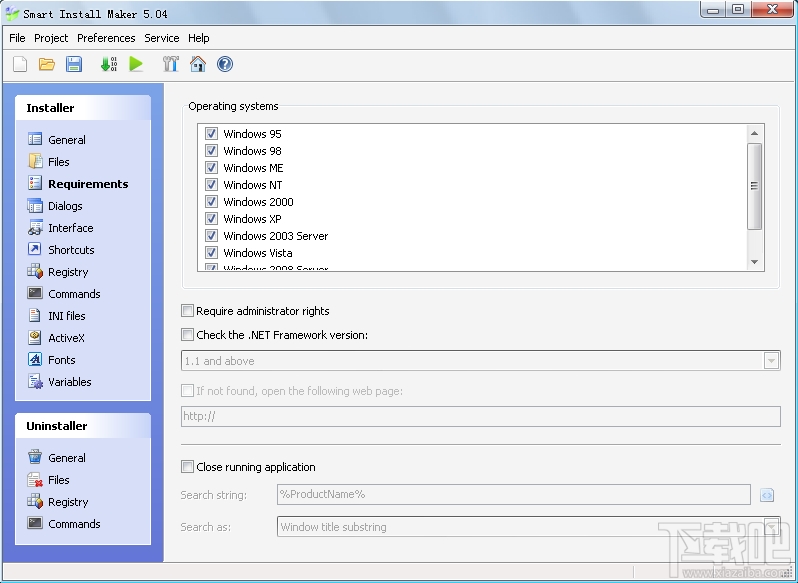Open the Preferences menu
Image resolution: width=798 pixels, height=583 pixels.
tap(106, 38)
